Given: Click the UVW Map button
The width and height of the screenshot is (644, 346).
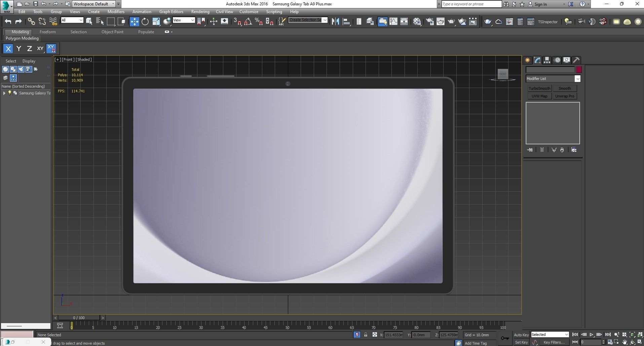Looking at the screenshot, I should (539, 96).
